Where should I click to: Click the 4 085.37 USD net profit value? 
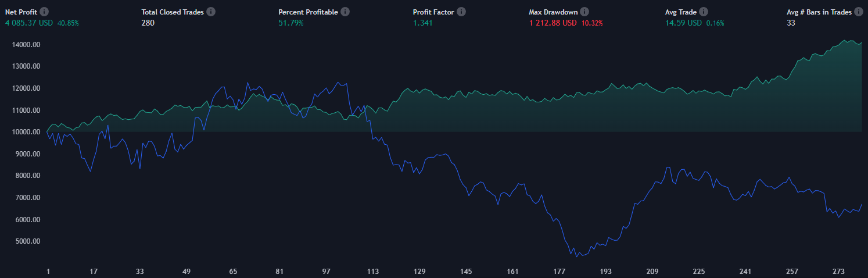(29, 23)
